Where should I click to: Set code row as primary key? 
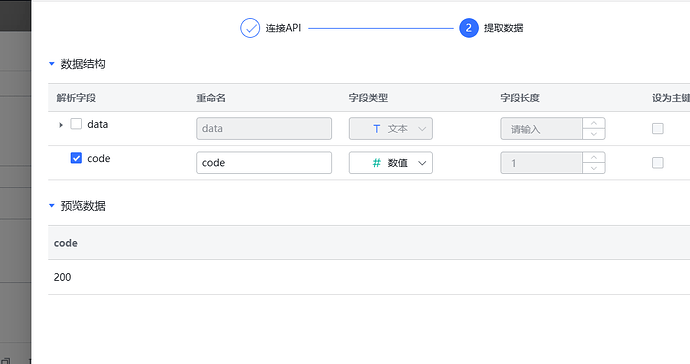[658, 163]
